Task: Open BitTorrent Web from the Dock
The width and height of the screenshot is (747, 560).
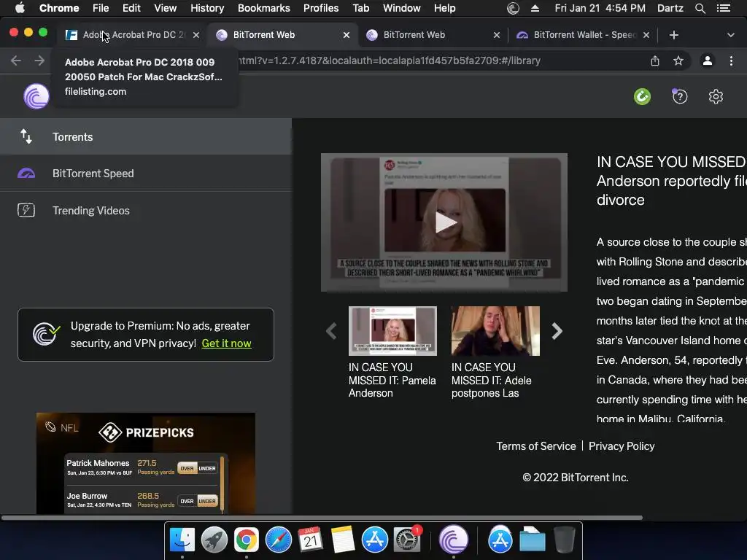Action: click(x=454, y=540)
